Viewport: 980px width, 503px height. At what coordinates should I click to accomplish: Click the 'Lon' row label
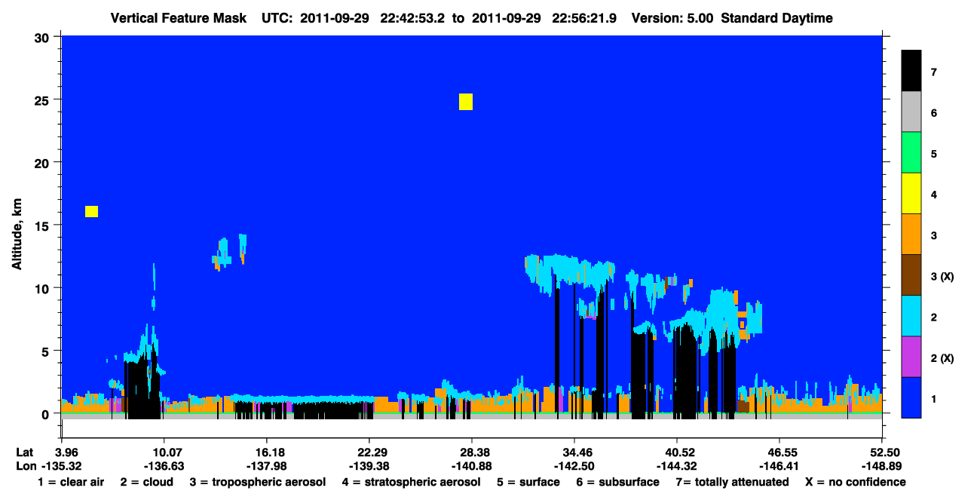pos(26,466)
